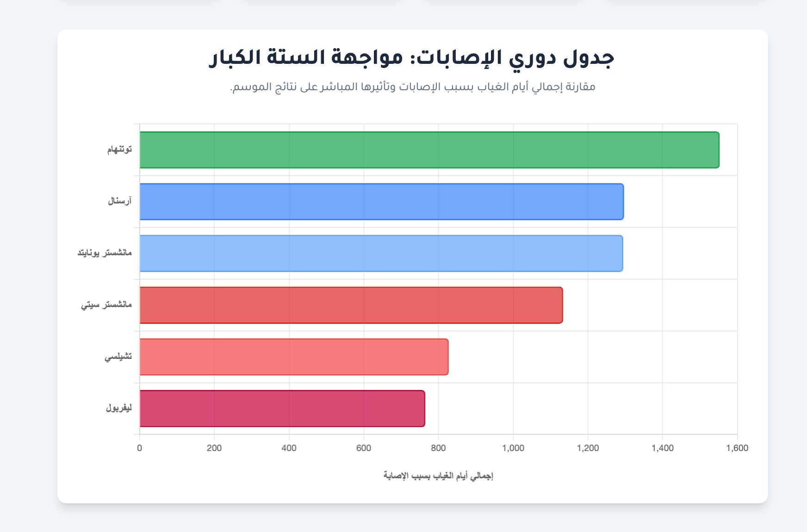
Task: Click the آرسنال y-axis label
Action: pyautogui.click(x=120, y=201)
